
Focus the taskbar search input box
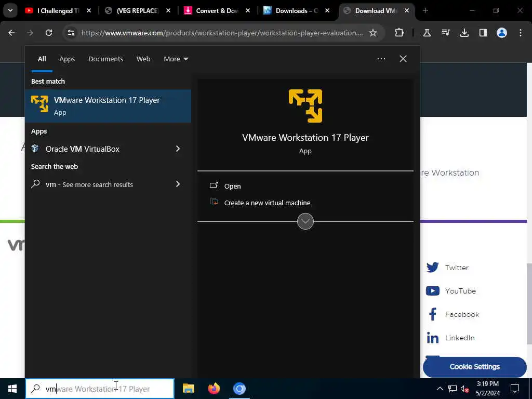click(100, 389)
